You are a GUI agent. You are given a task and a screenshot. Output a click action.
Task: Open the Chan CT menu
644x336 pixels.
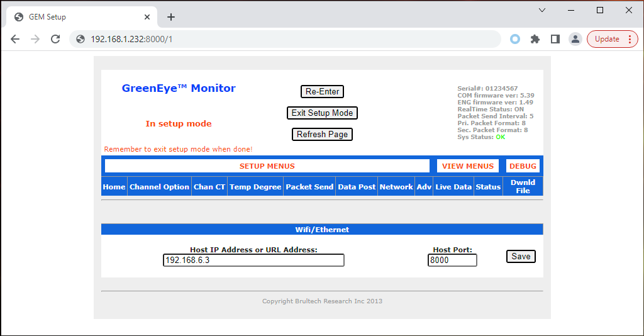209,186
